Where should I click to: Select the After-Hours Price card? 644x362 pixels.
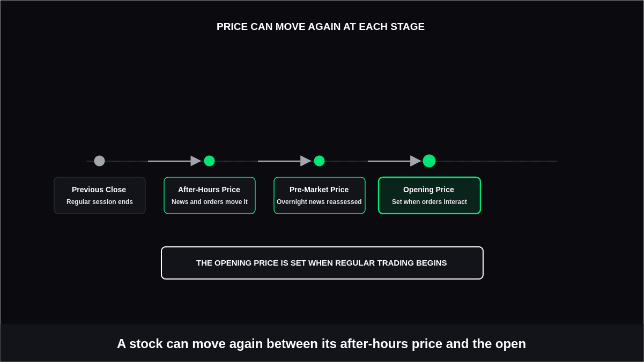click(x=210, y=195)
